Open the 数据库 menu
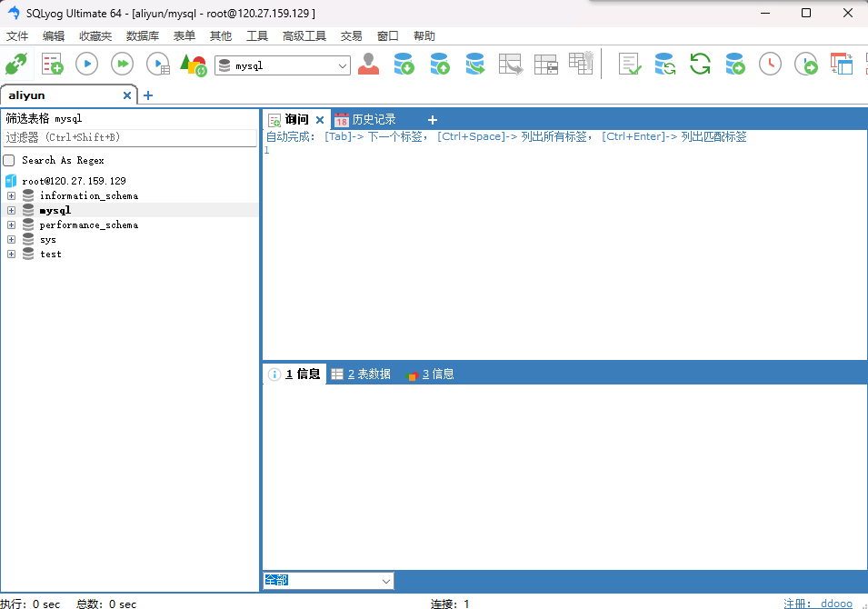The image size is (868, 609). [143, 36]
